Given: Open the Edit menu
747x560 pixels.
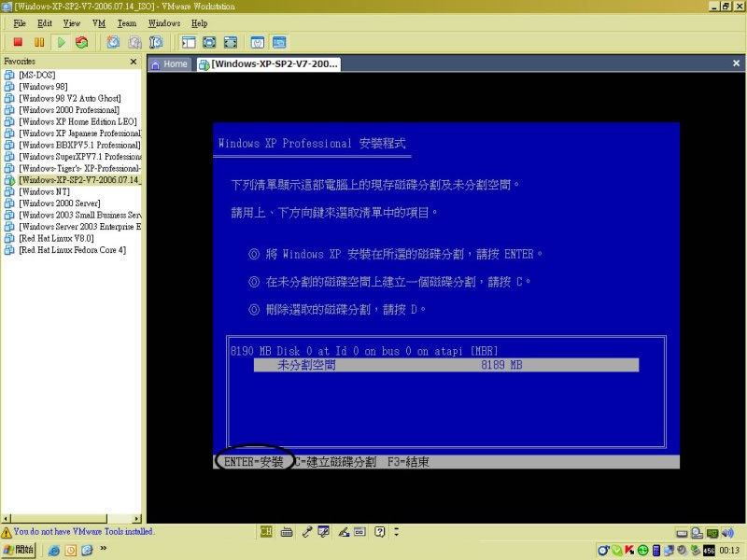Looking at the screenshot, I should tap(45, 22).
